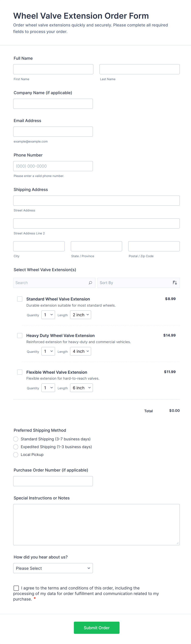Open Standard extension Quantity dropdown
191x644 pixels.
pos(48,315)
